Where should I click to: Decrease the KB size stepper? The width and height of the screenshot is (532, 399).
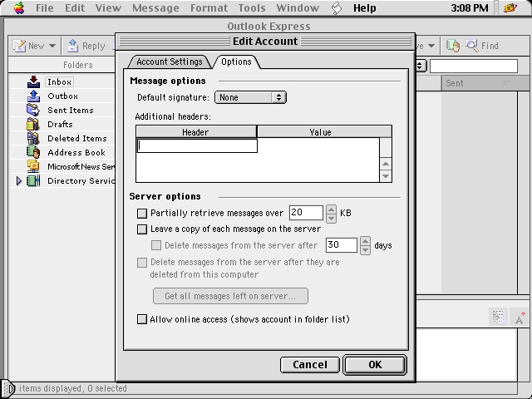tap(331, 218)
